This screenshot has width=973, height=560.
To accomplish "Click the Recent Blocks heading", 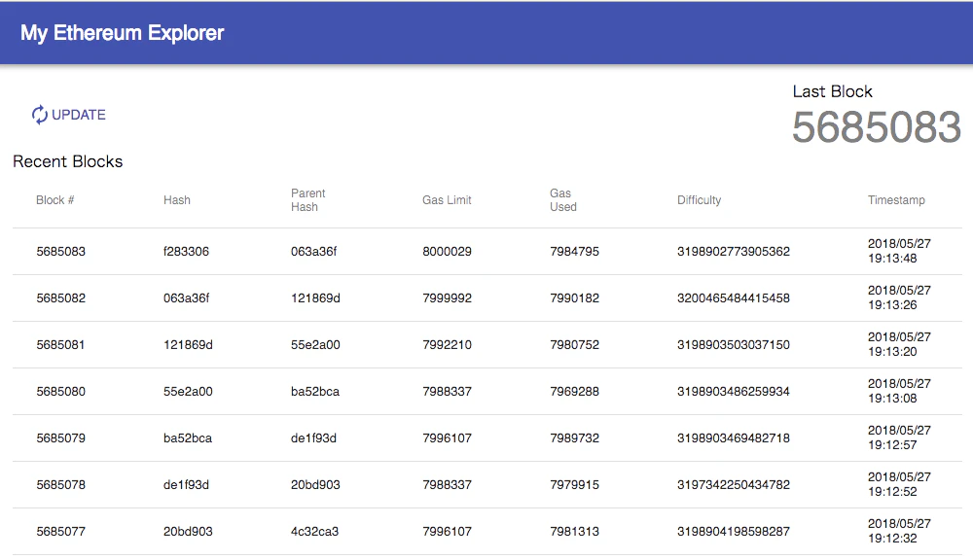I will point(68,161).
